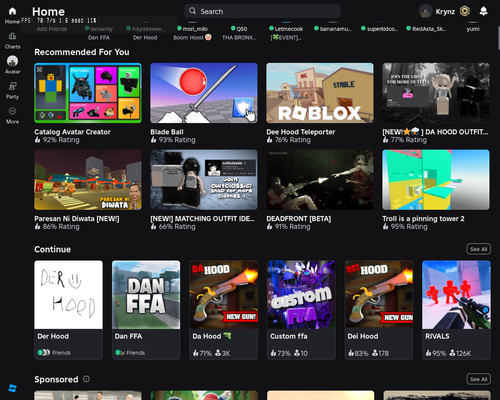Click the Robux hexagon icon
This screenshot has width=500, height=400.
[x=465, y=11]
